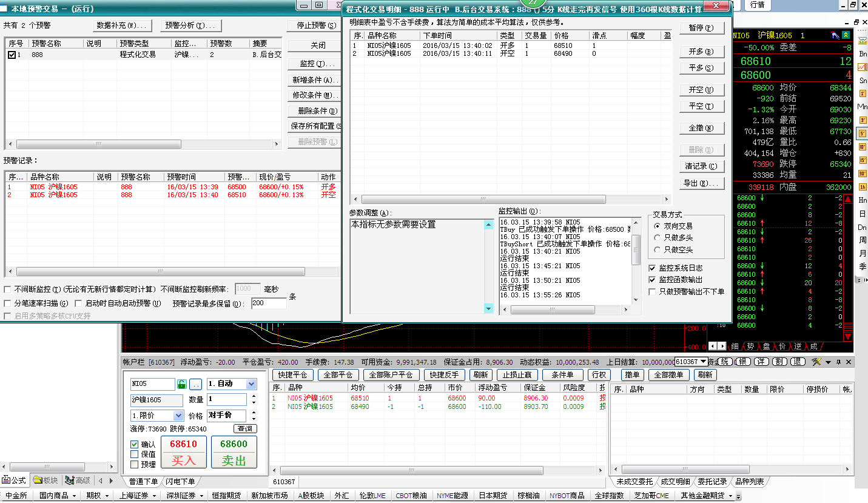Select the 周 weekly period on right sidebar
868x503 pixels.
click(x=863, y=240)
